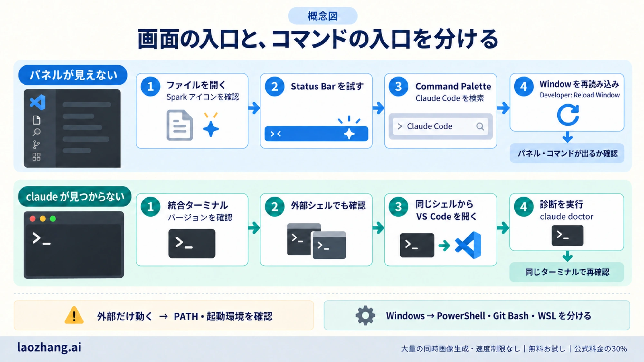
Task: Click the パネル・コマンドが出るか確認 box
Action: tap(567, 153)
